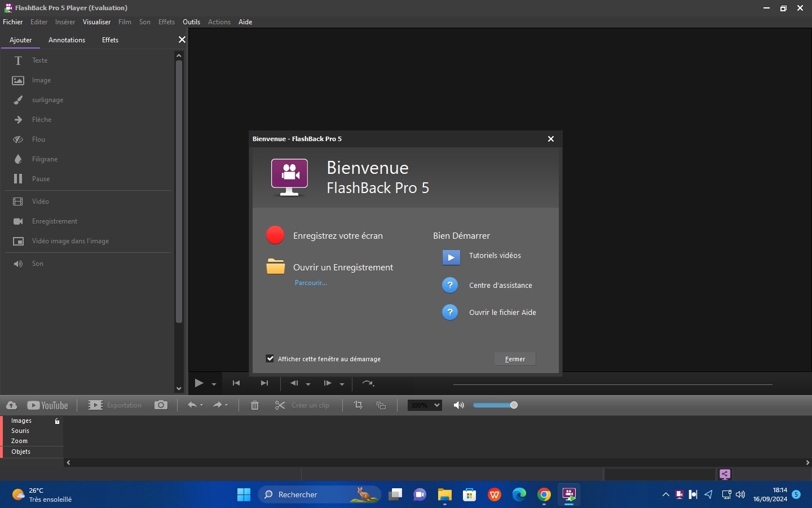The image size is (812, 508).
Task: Click the red record screen button
Action: [275, 235]
